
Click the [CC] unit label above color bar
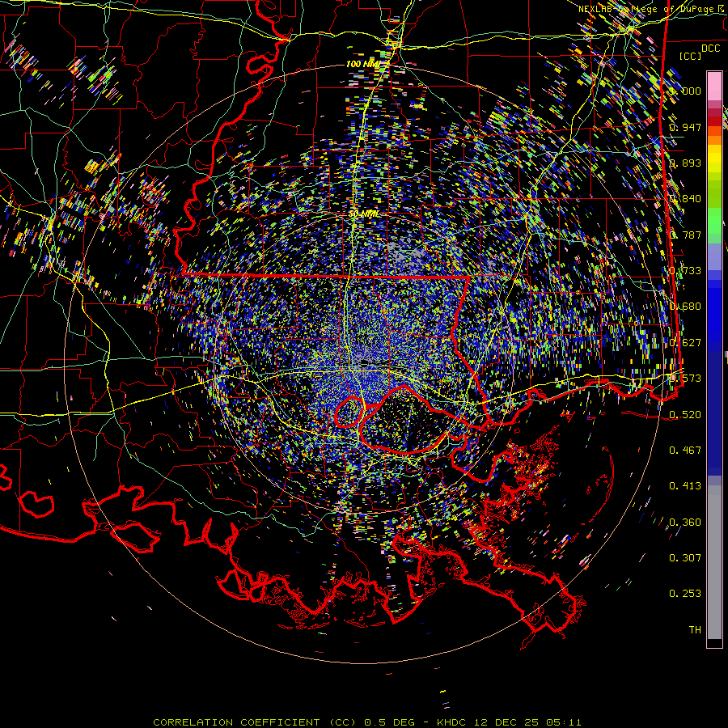point(690,56)
